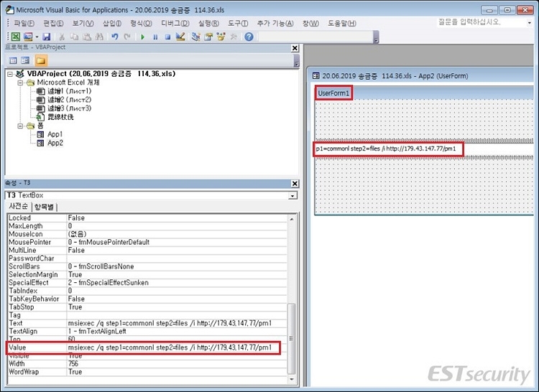The height and width of the screenshot is (392, 539).
Task: Open the 도움말(H) menu
Action: point(341,24)
